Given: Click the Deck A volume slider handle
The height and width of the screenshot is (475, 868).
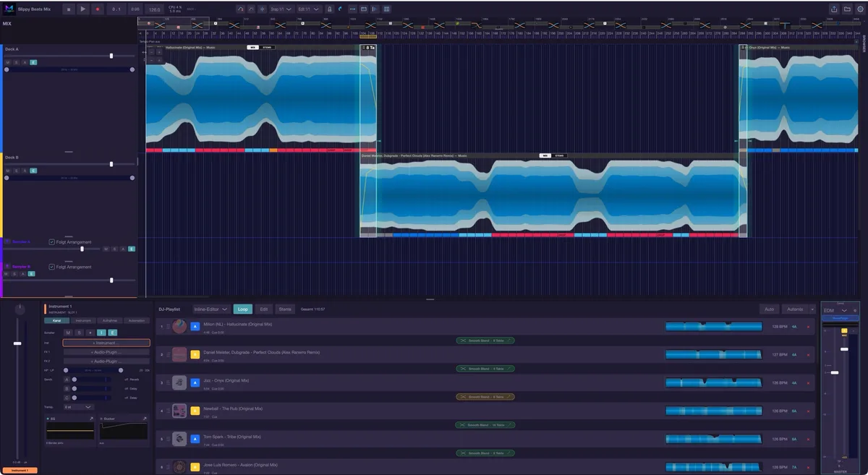Looking at the screenshot, I should 111,56.
